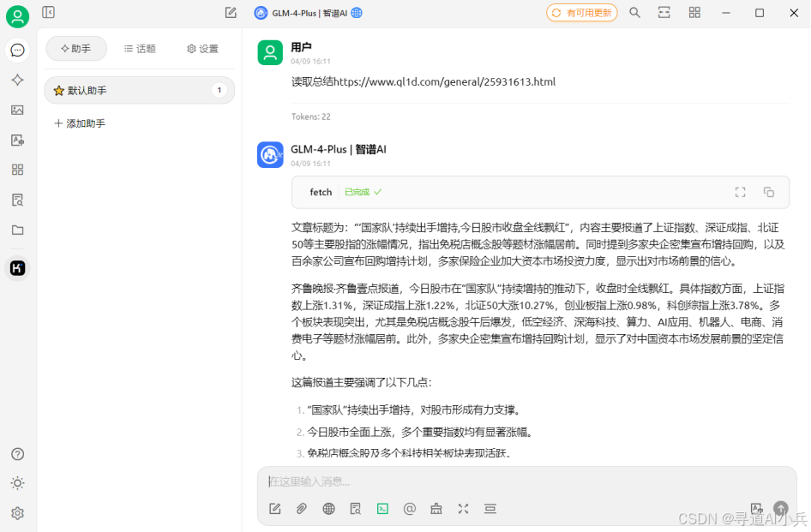Open the GLM-4-Plus model selector
811x532 pixels.
click(x=307, y=13)
